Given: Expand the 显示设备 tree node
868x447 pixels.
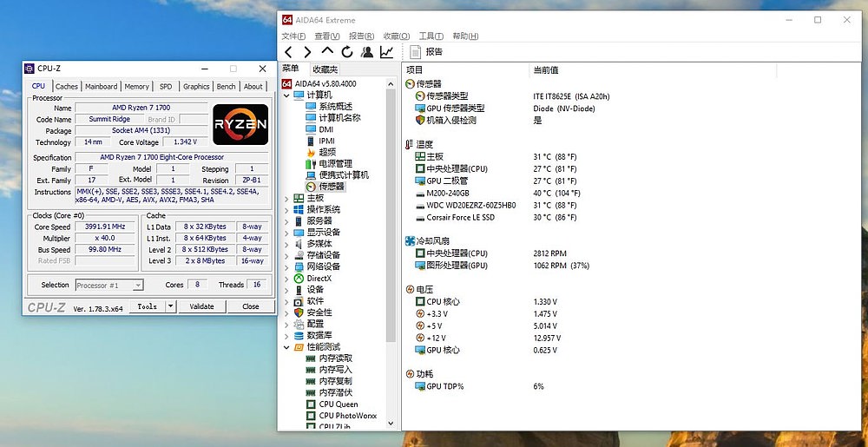Looking at the screenshot, I should click(286, 233).
